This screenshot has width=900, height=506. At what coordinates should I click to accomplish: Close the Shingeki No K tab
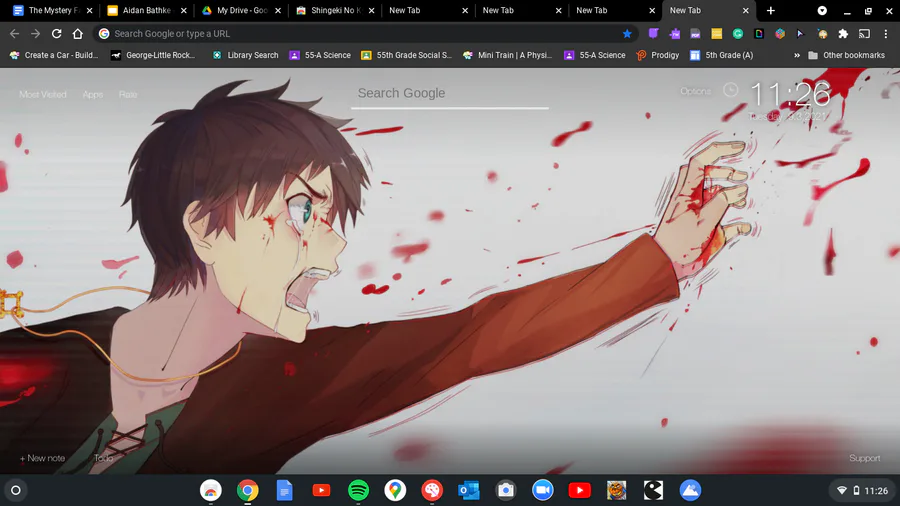click(371, 10)
